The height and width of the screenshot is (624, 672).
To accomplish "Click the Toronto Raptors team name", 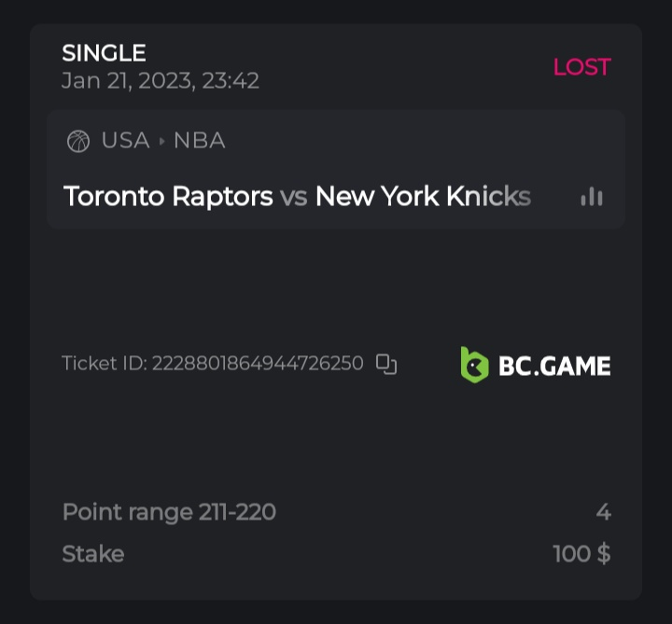I will pyautogui.click(x=168, y=197).
